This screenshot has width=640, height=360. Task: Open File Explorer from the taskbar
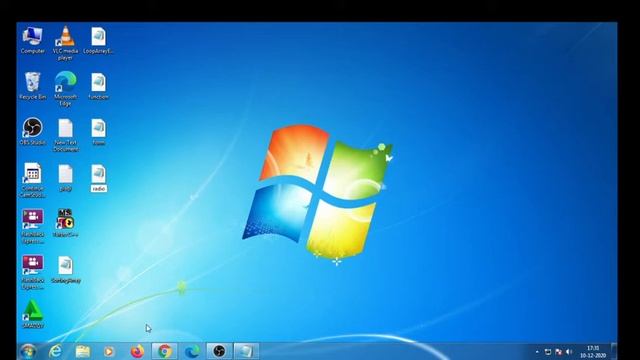coord(82,351)
